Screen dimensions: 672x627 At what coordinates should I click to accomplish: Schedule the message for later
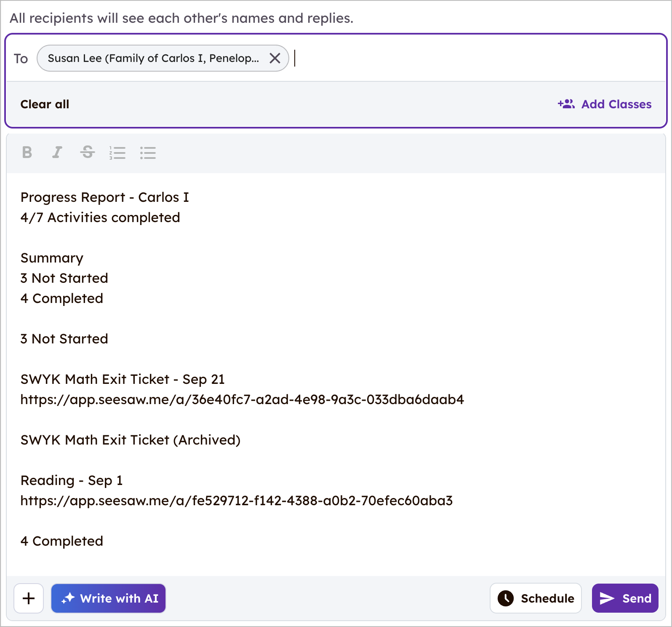[x=536, y=598]
